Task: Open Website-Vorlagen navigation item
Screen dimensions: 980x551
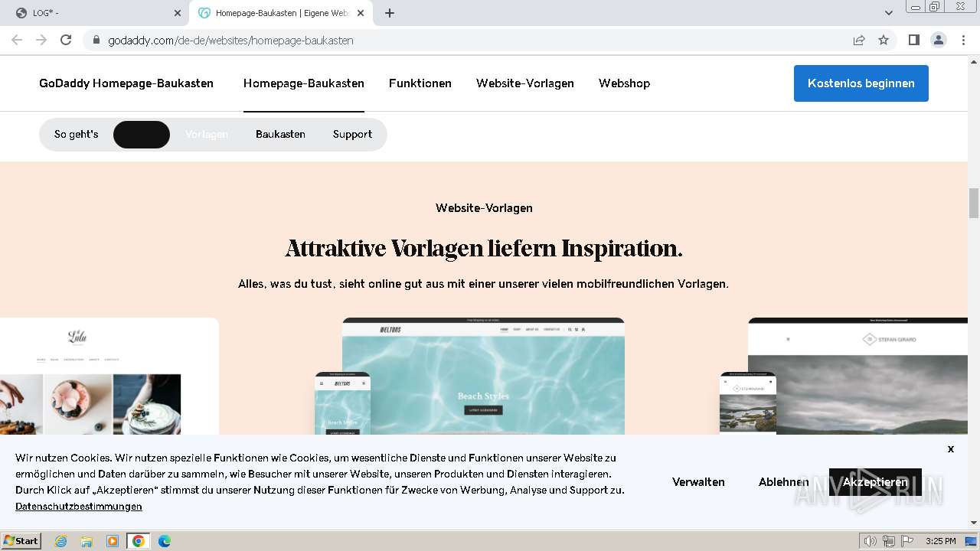Action: tap(525, 83)
